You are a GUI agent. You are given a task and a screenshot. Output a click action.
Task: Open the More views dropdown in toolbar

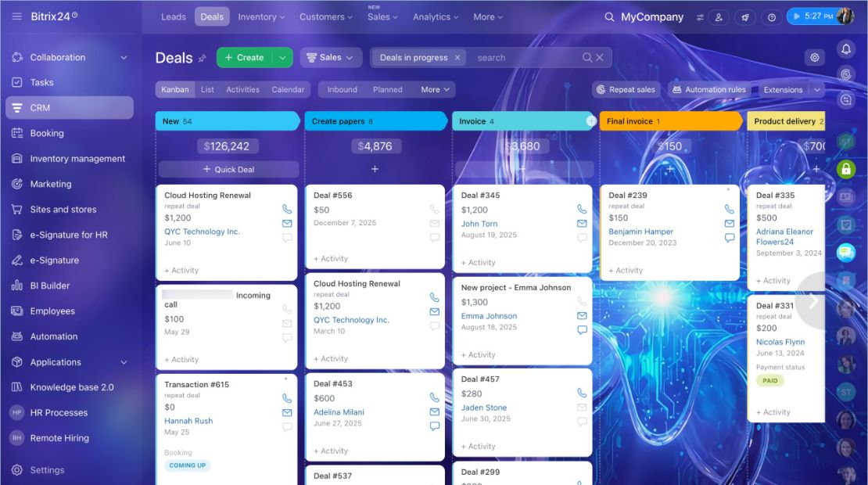(435, 90)
